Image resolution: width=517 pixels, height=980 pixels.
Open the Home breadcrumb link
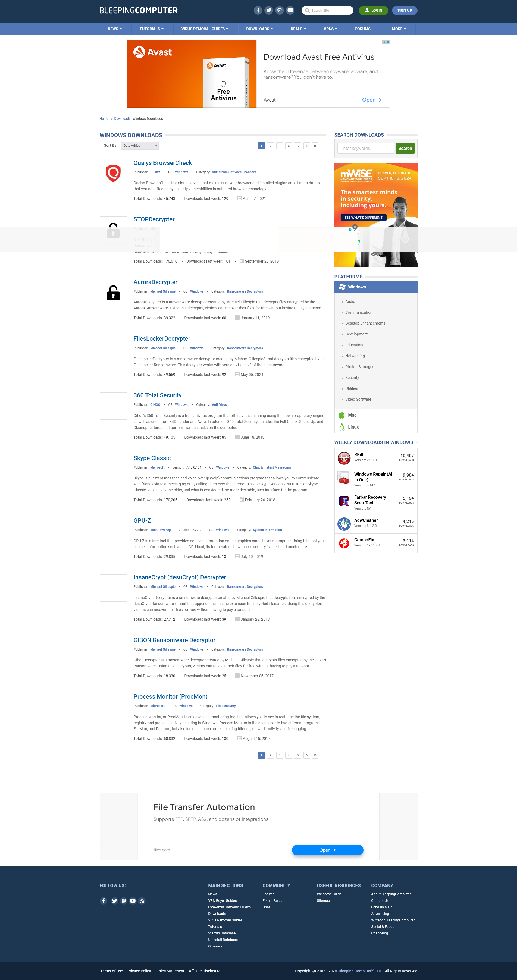pyautogui.click(x=104, y=119)
